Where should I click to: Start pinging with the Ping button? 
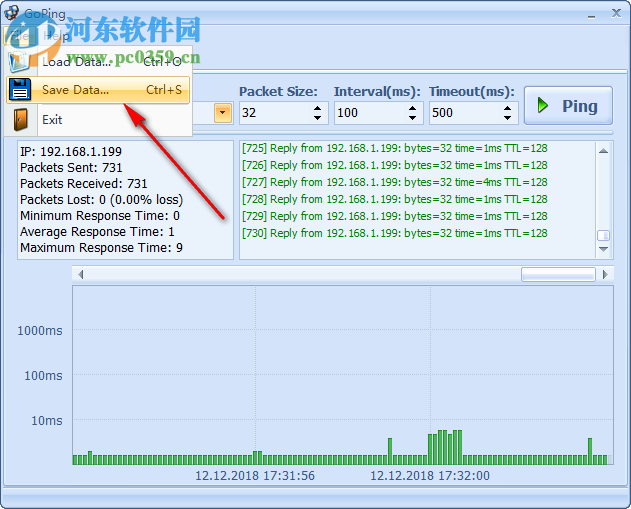click(x=568, y=106)
